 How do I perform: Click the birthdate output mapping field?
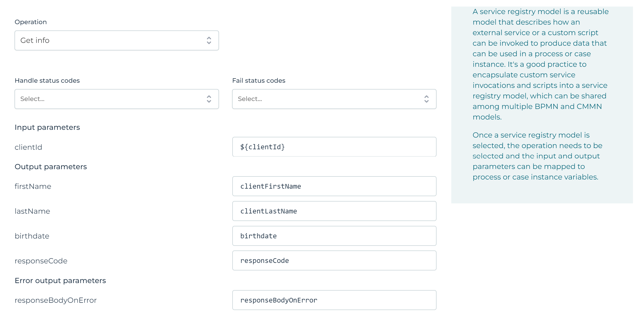click(x=334, y=236)
